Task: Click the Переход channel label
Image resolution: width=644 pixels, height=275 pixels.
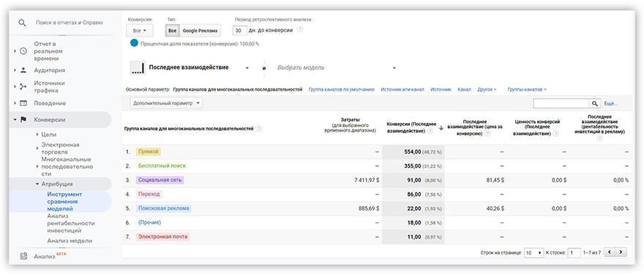Action: [x=149, y=194]
